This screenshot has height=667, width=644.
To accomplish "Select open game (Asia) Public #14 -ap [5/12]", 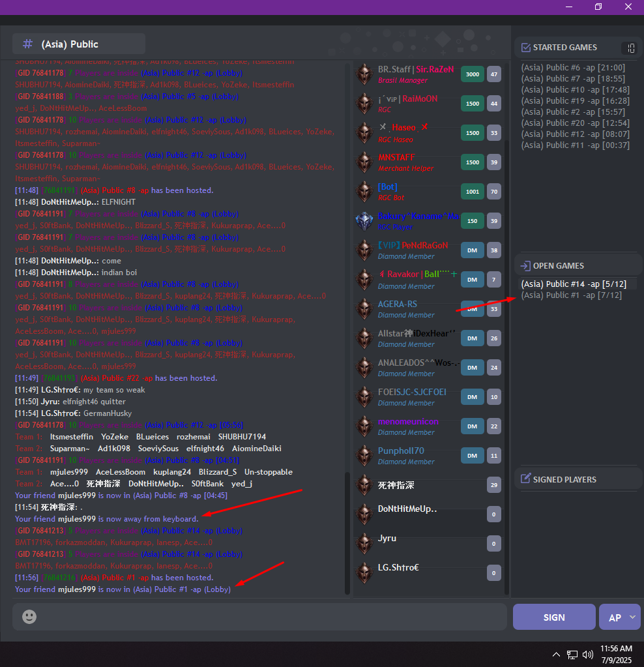I will pos(574,284).
